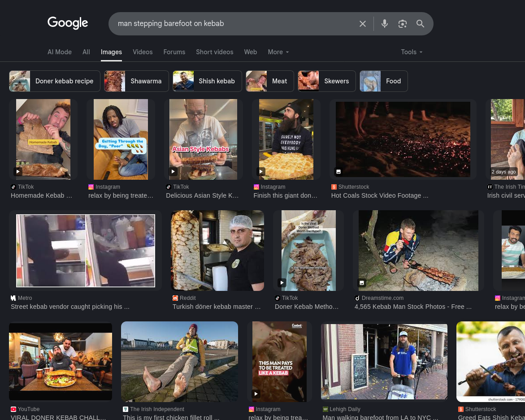Open search by image camera icon
The image size is (525, 420).
[403, 24]
